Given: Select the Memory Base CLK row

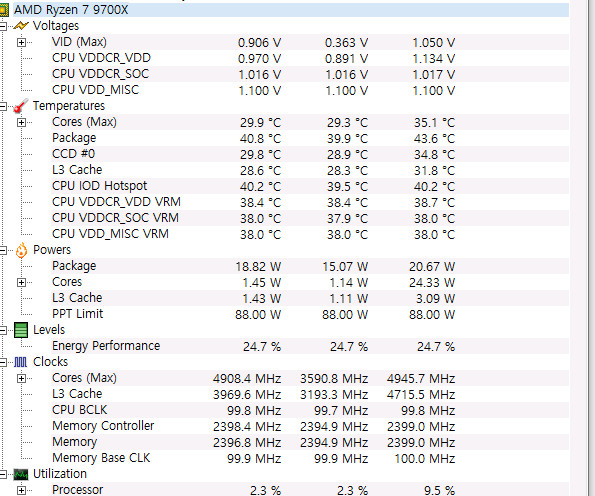Looking at the screenshot, I should [x=310, y=458].
